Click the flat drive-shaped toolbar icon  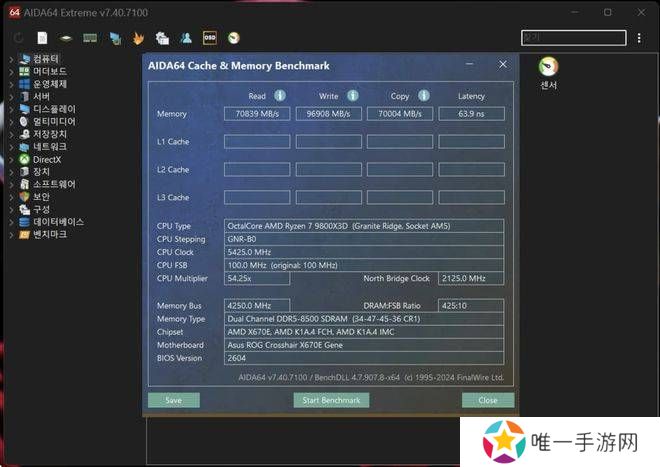tap(65, 39)
